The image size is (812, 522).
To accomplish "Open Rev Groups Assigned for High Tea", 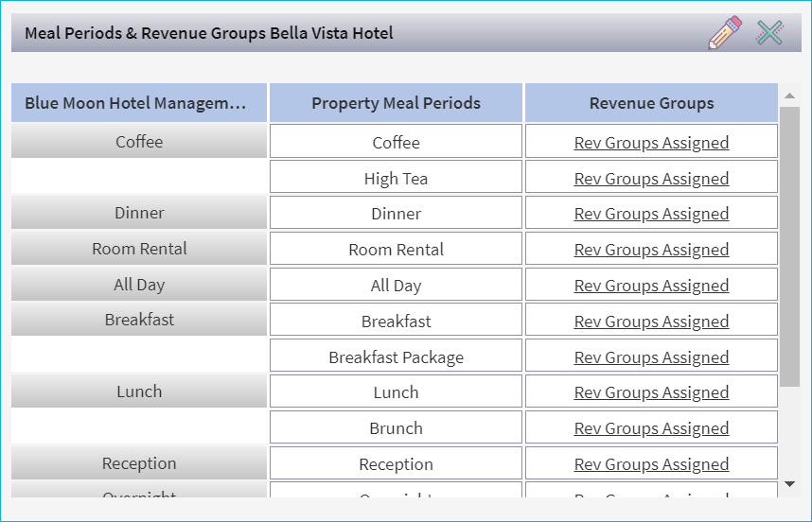I will [651, 179].
